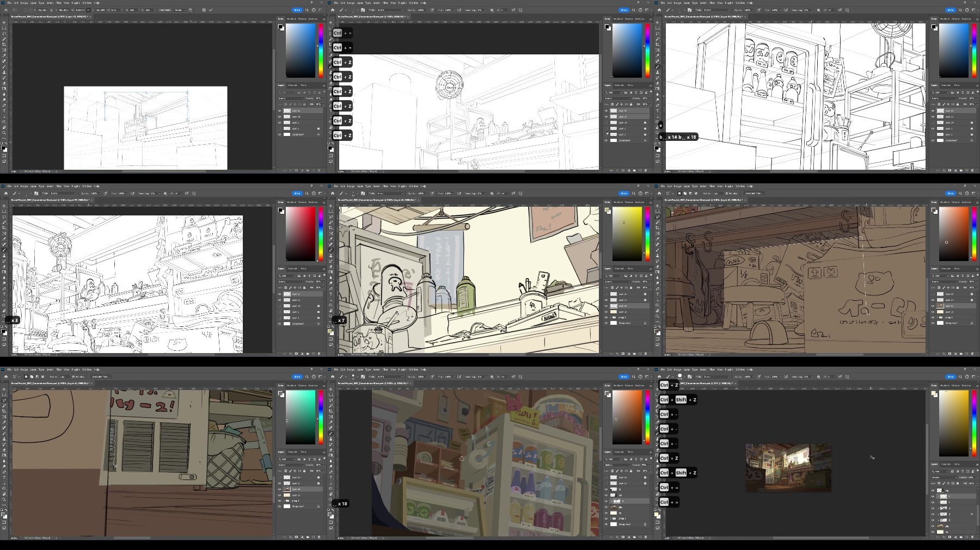
Task: Open the Window menu in the bottom-right window
Action: coord(740,369)
